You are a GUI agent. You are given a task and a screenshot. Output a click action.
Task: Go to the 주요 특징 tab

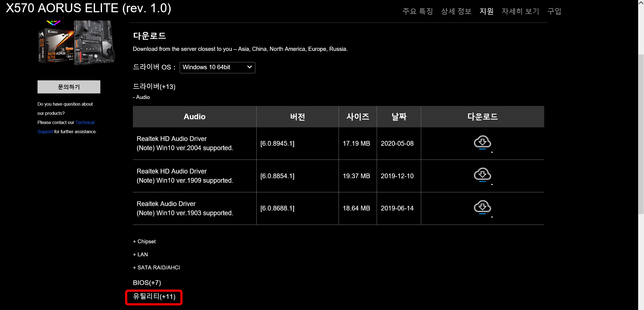(x=417, y=11)
